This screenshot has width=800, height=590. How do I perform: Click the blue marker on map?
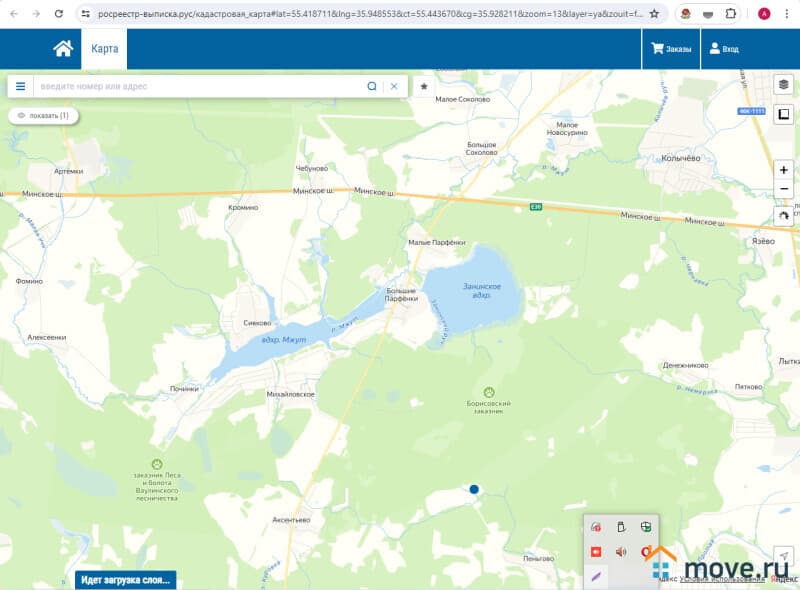(x=474, y=489)
